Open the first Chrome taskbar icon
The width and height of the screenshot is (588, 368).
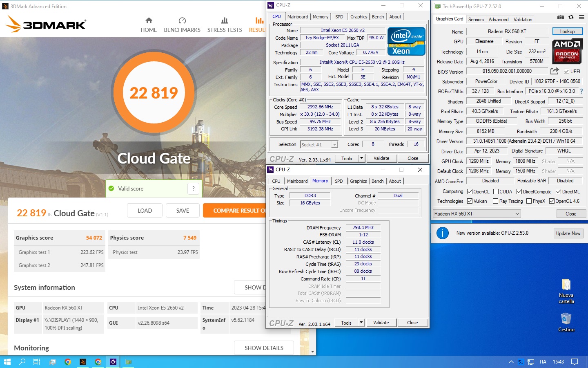click(x=68, y=362)
